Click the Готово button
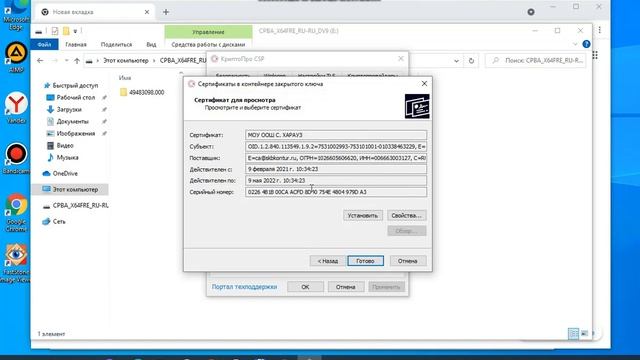 point(365,261)
